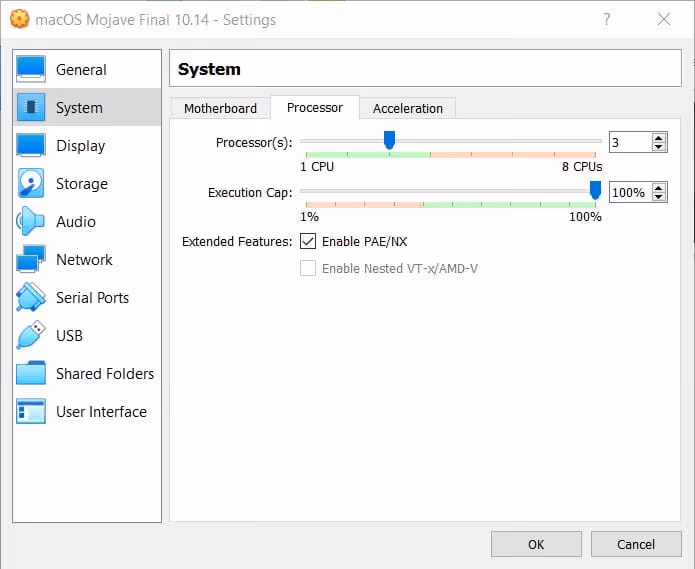Select the Processor tab
Viewport: 695px width, 569px height.
click(x=315, y=107)
